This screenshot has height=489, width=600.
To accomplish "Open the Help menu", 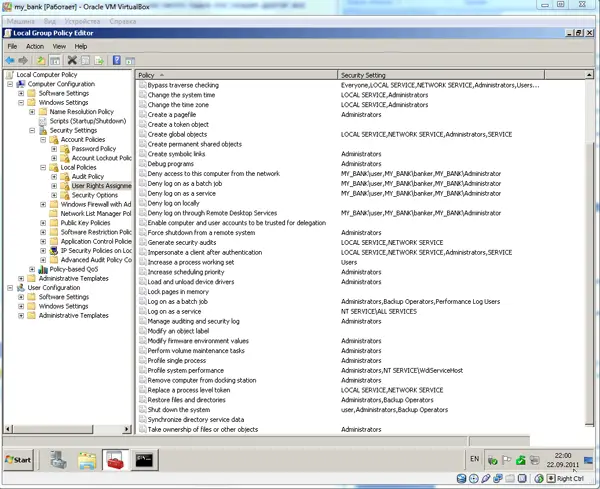I will click(x=81, y=46).
